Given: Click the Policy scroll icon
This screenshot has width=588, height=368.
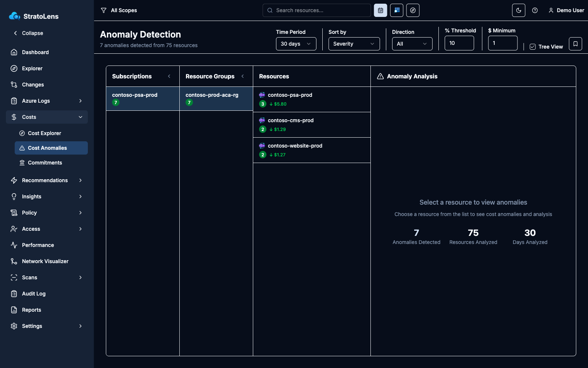Looking at the screenshot, I should coord(14,213).
